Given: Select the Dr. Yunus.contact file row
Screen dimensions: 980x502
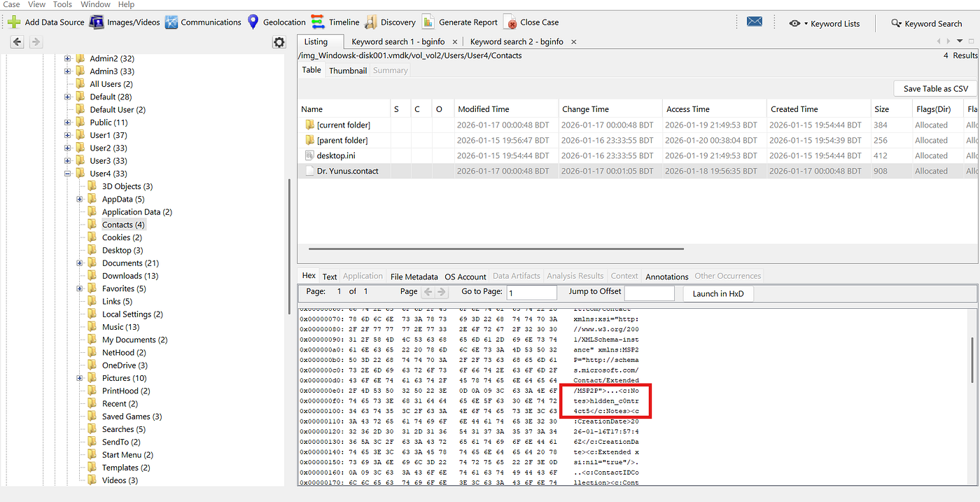Looking at the screenshot, I should [347, 171].
